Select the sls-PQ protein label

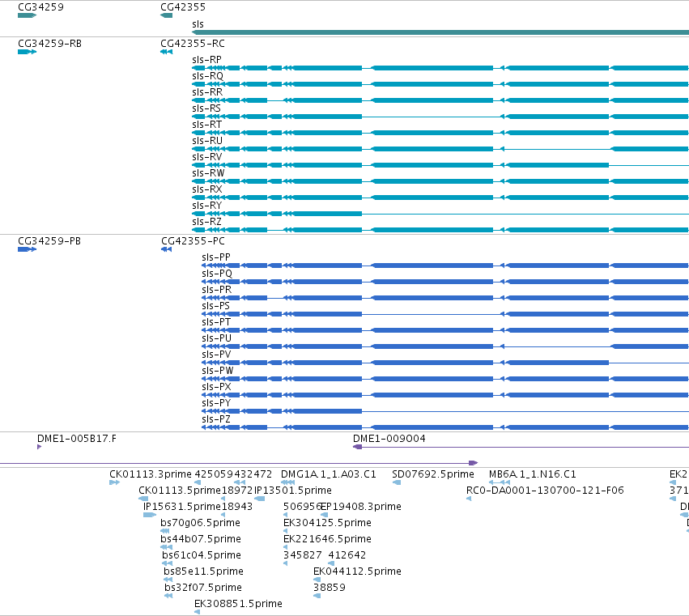[217, 274]
